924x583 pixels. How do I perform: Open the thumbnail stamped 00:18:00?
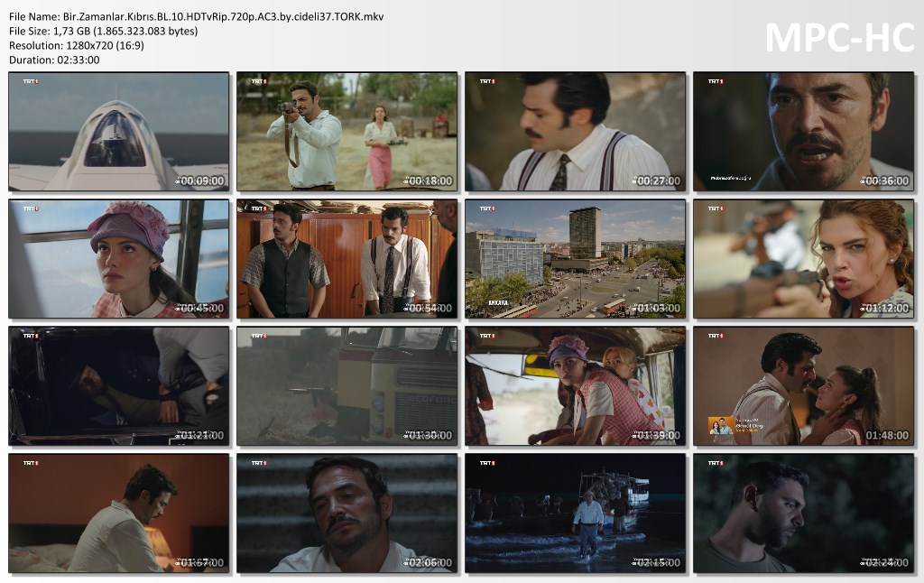[x=347, y=132]
